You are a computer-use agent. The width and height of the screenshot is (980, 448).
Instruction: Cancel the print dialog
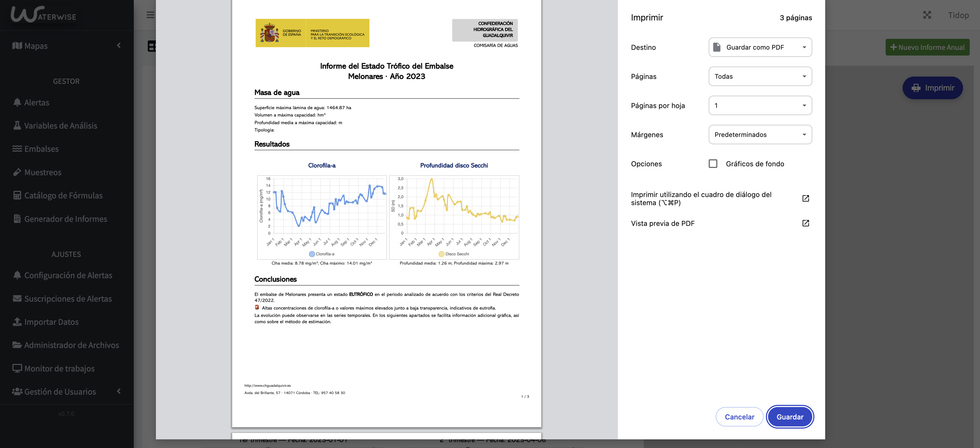point(739,417)
